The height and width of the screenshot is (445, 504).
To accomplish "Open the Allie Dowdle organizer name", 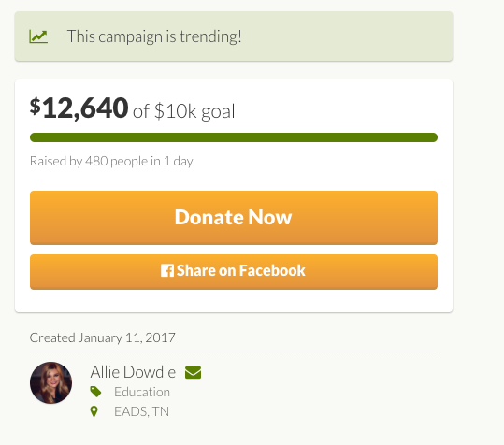I will click(x=133, y=372).
